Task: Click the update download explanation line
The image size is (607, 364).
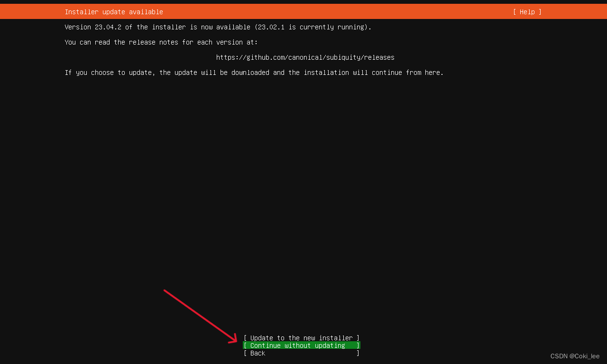Action: (x=254, y=73)
